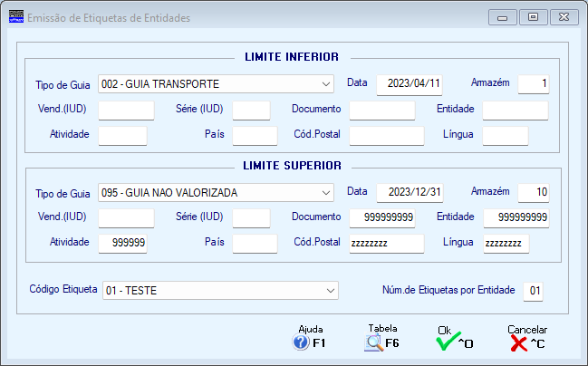Image resolution: width=588 pixels, height=366 pixels.
Task: Click the upper limit Data field 2023/12/31
Action: coord(409,193)
